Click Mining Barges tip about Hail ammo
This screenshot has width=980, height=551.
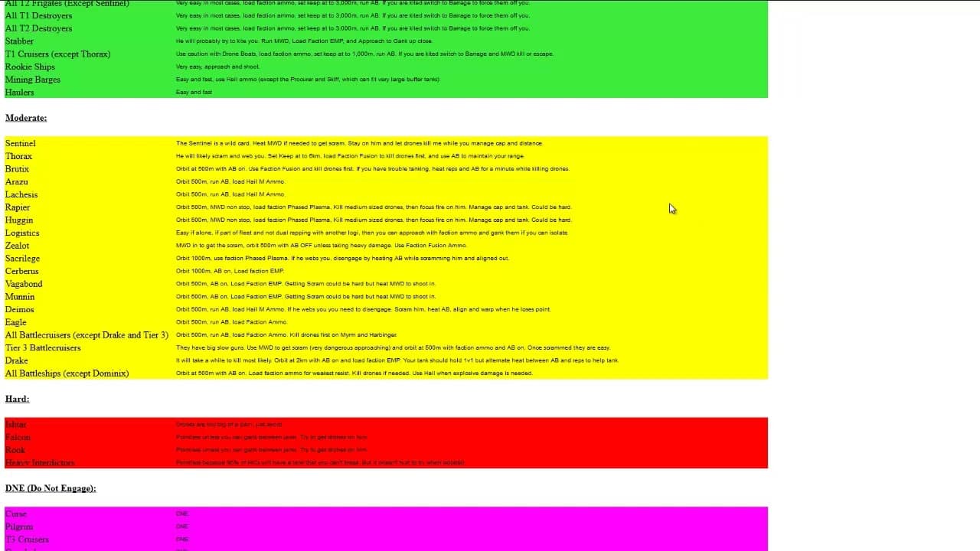(x=308, y=80)
